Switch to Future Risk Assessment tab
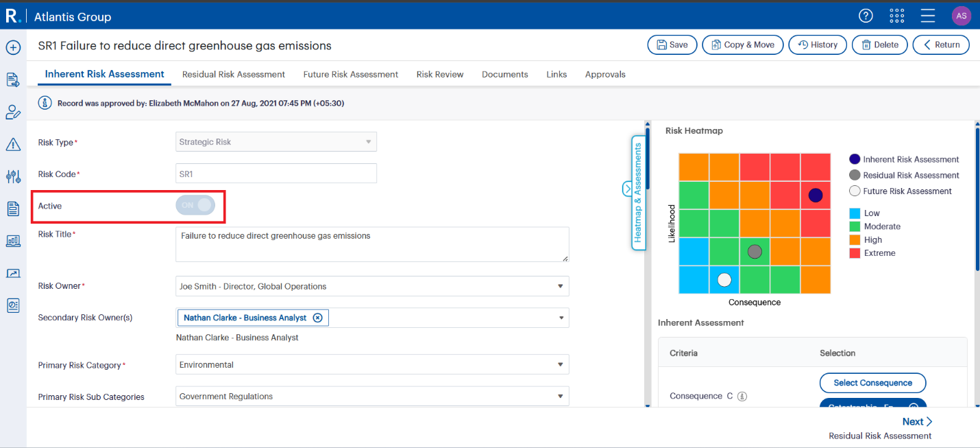The height and width of the screenshot is (448, 980). (x=351, y=74)
